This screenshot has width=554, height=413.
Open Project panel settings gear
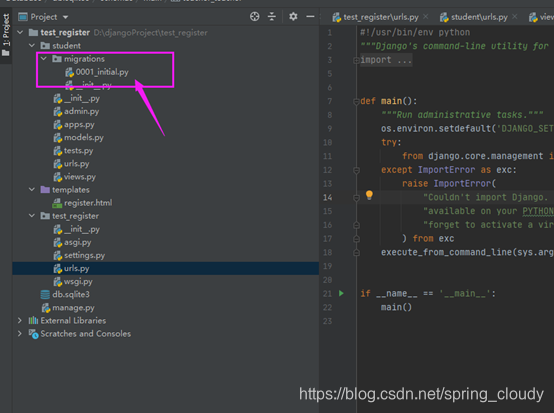[293, 17]
